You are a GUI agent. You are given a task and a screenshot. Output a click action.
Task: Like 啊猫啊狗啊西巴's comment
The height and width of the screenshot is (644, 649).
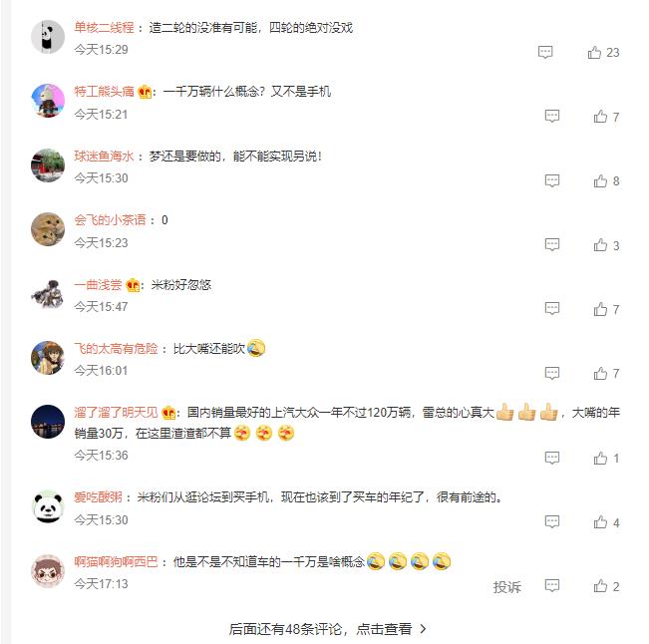coord(606,586)
